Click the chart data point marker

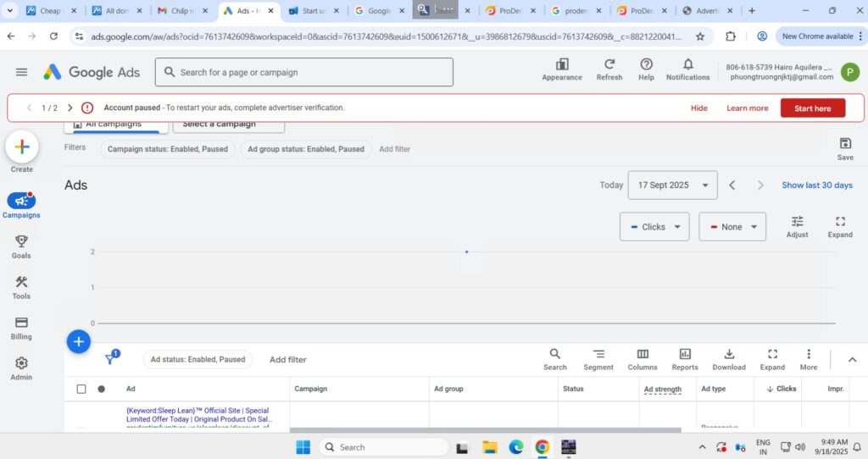tap(467, 252)
